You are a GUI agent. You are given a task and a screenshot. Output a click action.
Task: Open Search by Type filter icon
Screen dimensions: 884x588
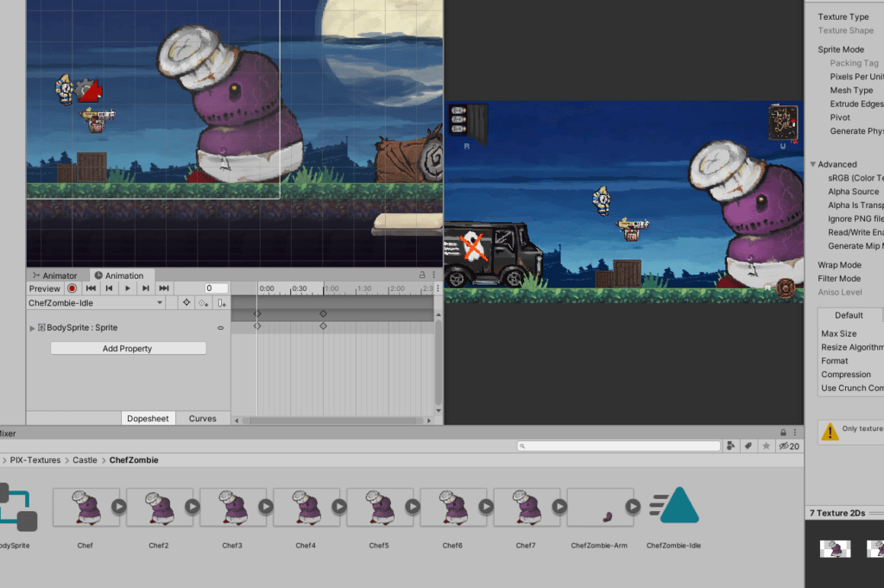click(x=730, y=446)
